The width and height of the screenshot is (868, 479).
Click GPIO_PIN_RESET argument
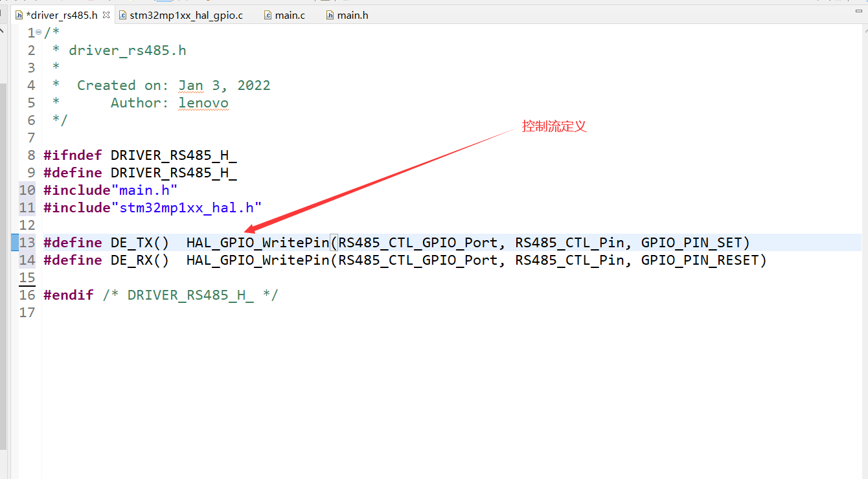700,260
